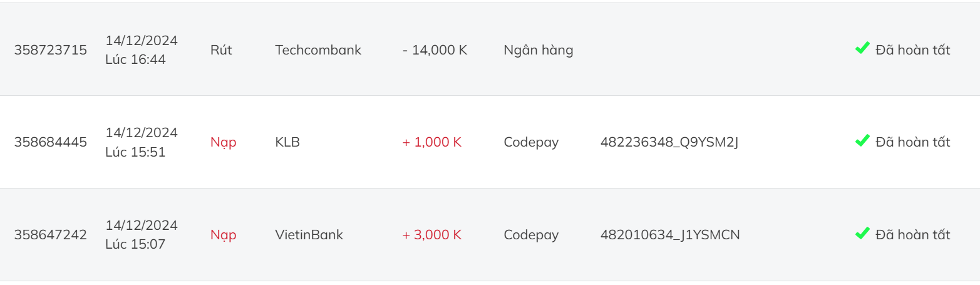
Task: Select transaction ID 358723715
Action: coord(51,50)
